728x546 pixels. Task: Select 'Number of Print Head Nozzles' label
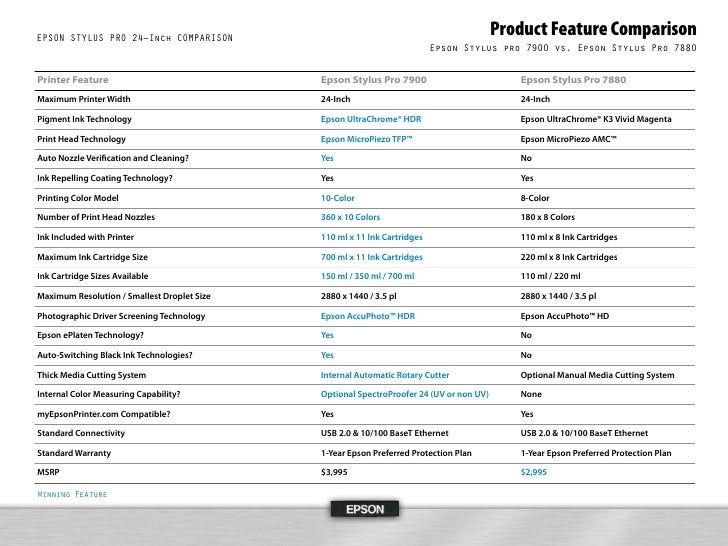(96, 217)
